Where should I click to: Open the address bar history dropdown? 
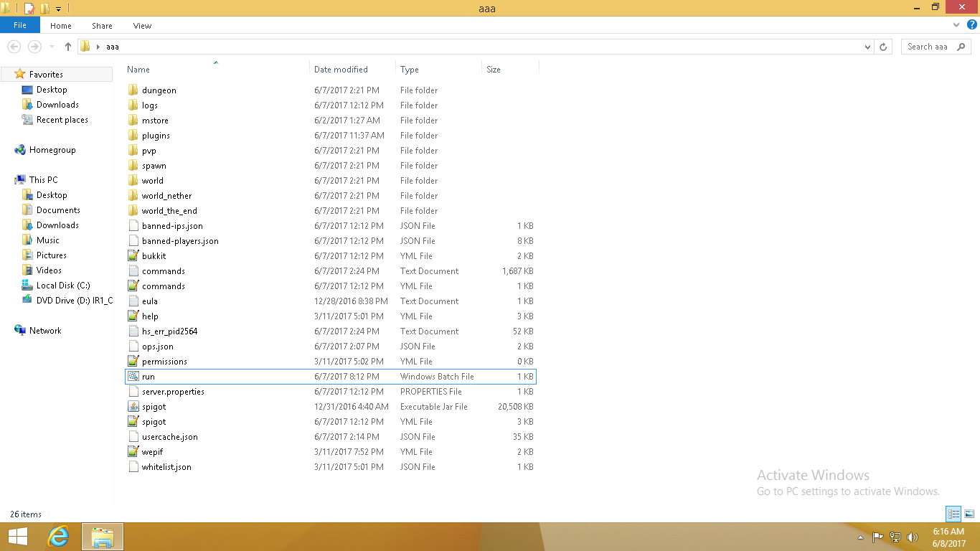coord(868,47)
